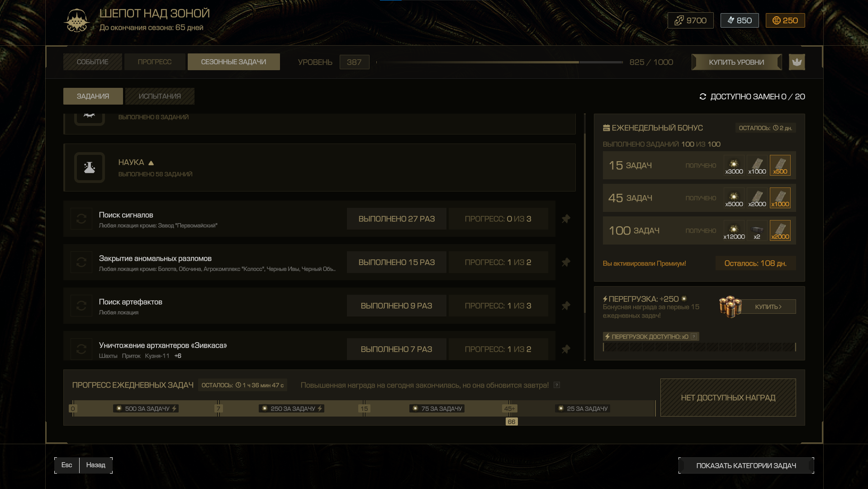
Task: Click the weekly bonus calendar icon
Action: point(606,128)
